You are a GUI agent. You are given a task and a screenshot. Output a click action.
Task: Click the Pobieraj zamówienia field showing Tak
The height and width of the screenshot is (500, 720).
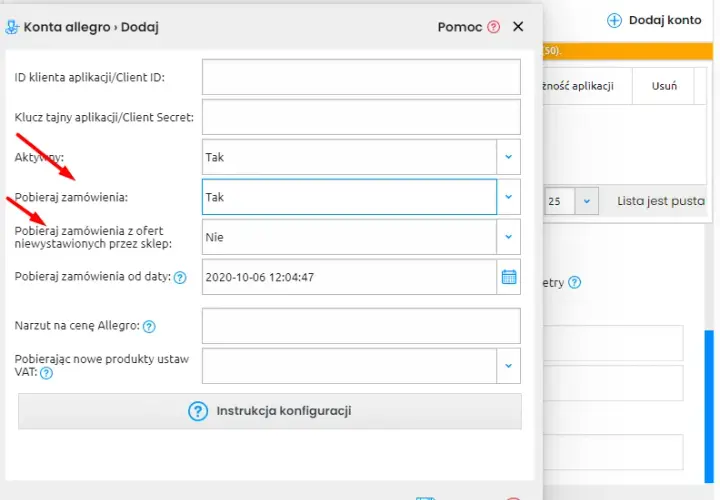pyautogui.click(x=349, y=197)
